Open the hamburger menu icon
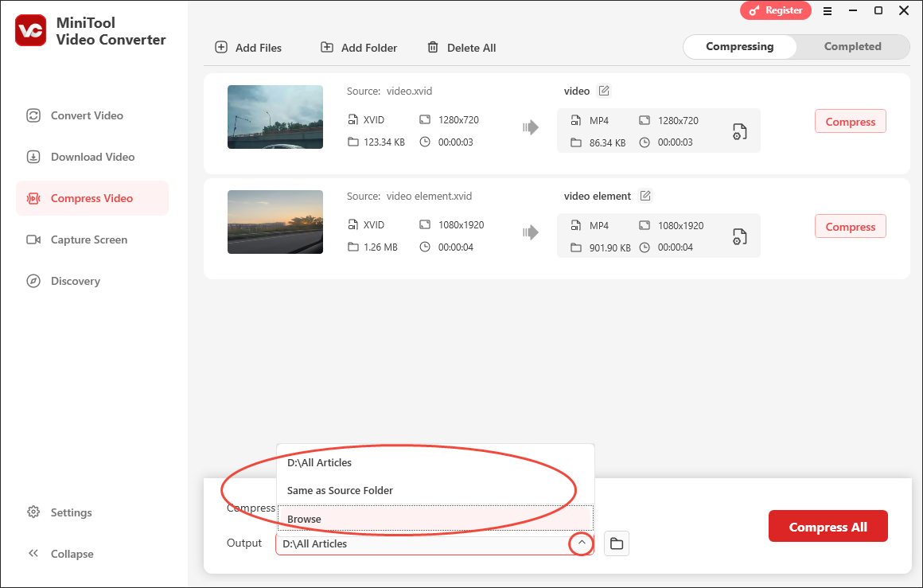The height and width of the screenshot is (588, 923). click(827, 10)
